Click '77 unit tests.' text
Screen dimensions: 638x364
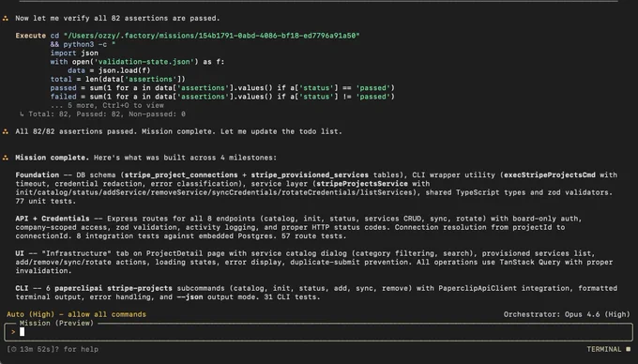46,201
